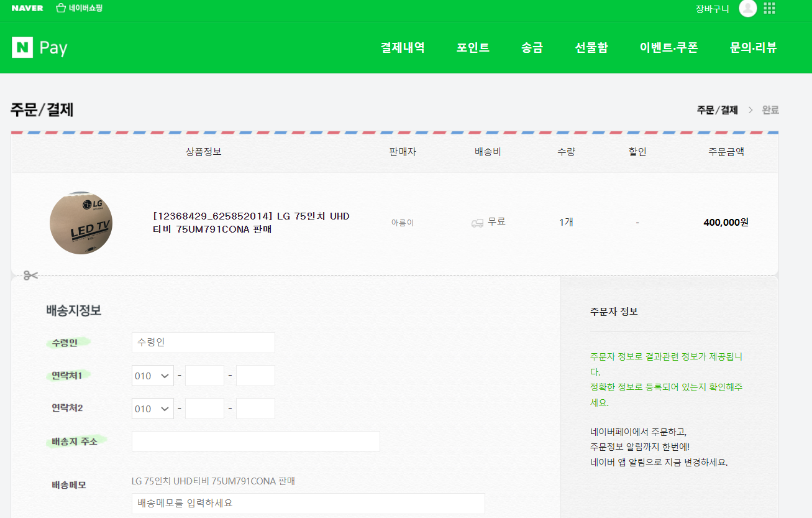Open the apps grid icon

(x=770, y=8)
